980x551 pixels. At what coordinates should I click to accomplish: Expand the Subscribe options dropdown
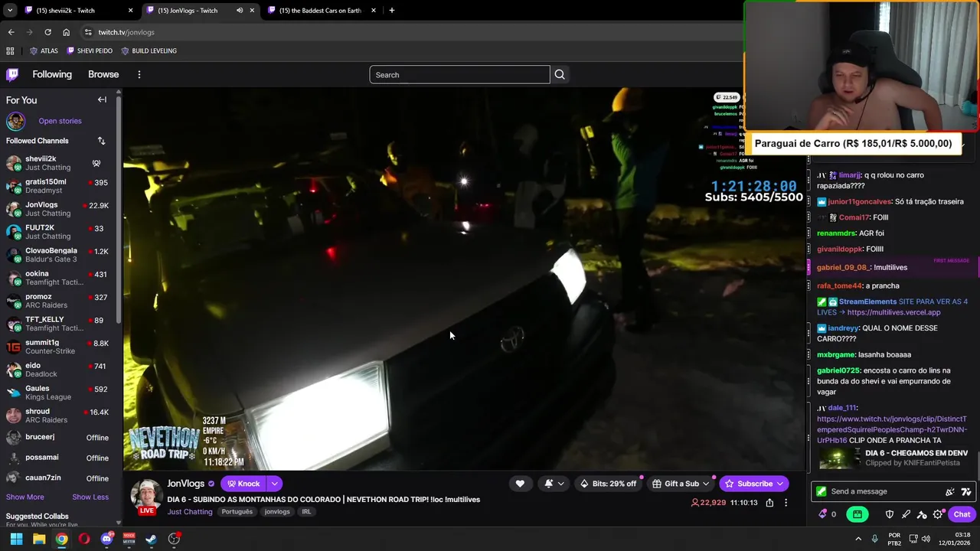tap(780, 484)
